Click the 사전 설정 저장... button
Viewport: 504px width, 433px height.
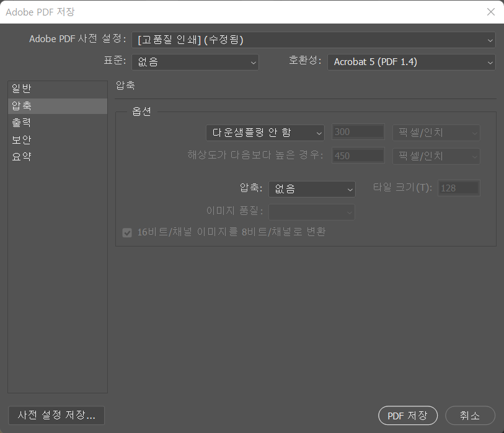[56, 415]
